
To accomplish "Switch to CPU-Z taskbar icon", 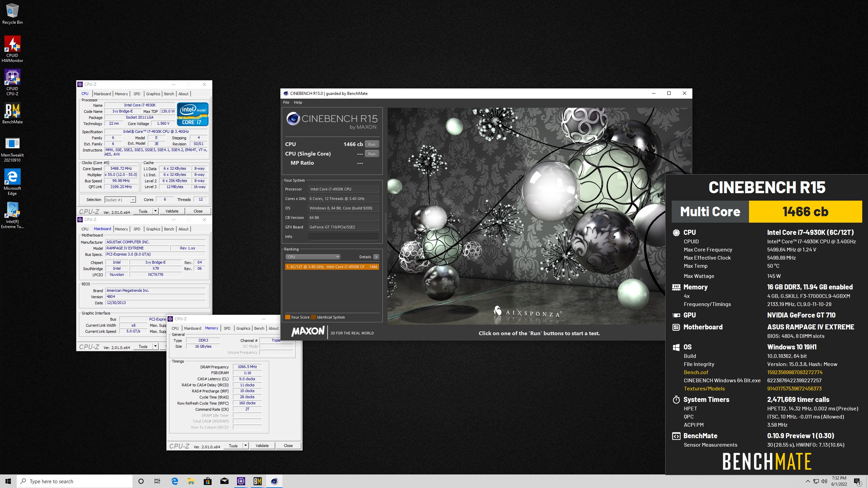I will pos(241,481).
